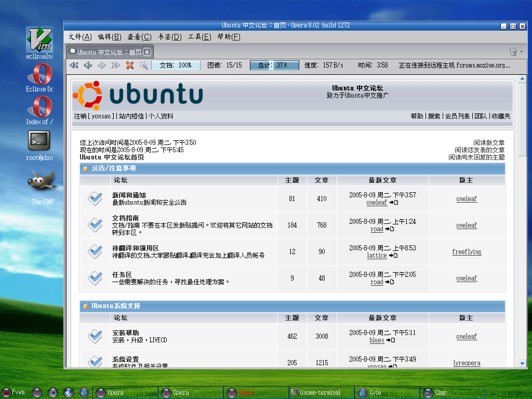Open the 待翻译和领用区 forum
This screenshot has width=532, height=399.
136,248
